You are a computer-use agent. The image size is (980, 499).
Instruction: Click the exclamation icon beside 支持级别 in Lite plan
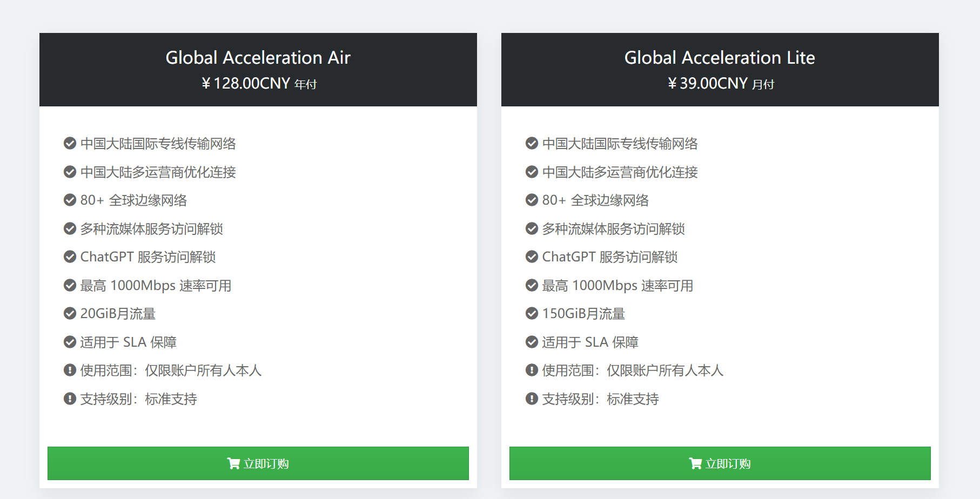pos(531,398)
